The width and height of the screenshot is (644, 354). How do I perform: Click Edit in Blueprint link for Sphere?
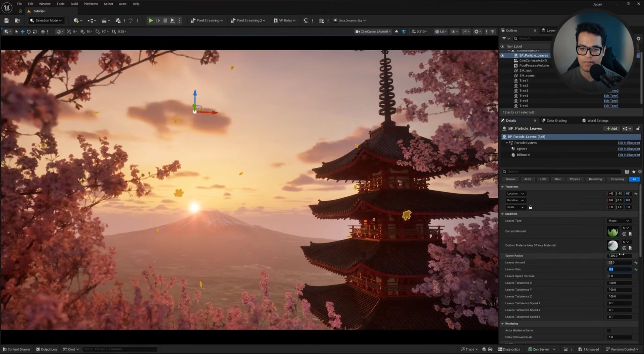coord(629,149)
